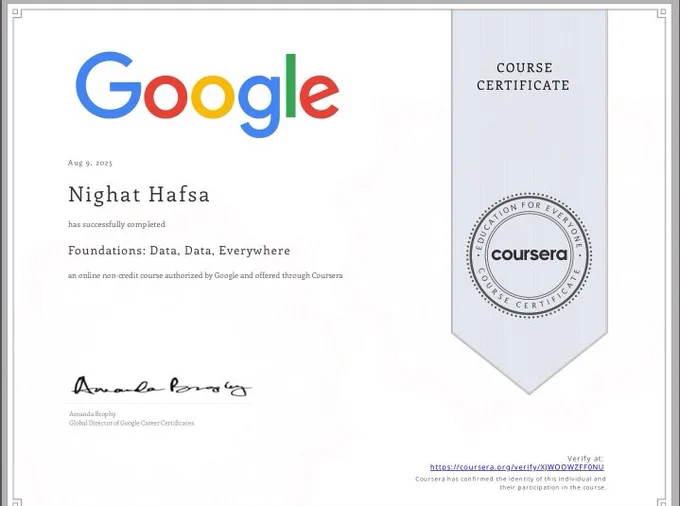
Task: Click "Global Director of Google Career Certificates"
Action: click(131, 423)
